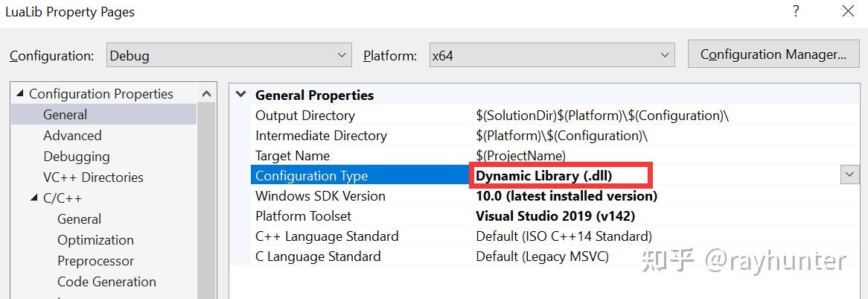The width and height of the screenshot is (868, 299).
Task: Open the Configuration dropdown showing Debug
Action: [229, 55]
